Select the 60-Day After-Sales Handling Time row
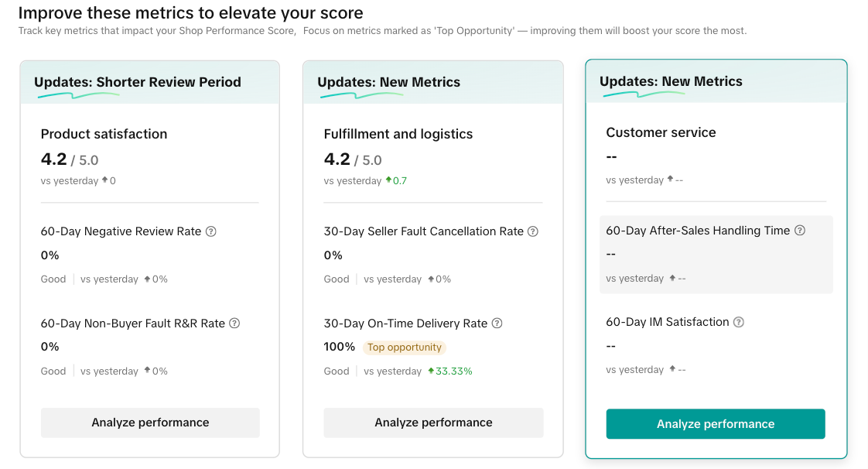The width and height of the screenshot is (868, 469). tap(716, 254)
